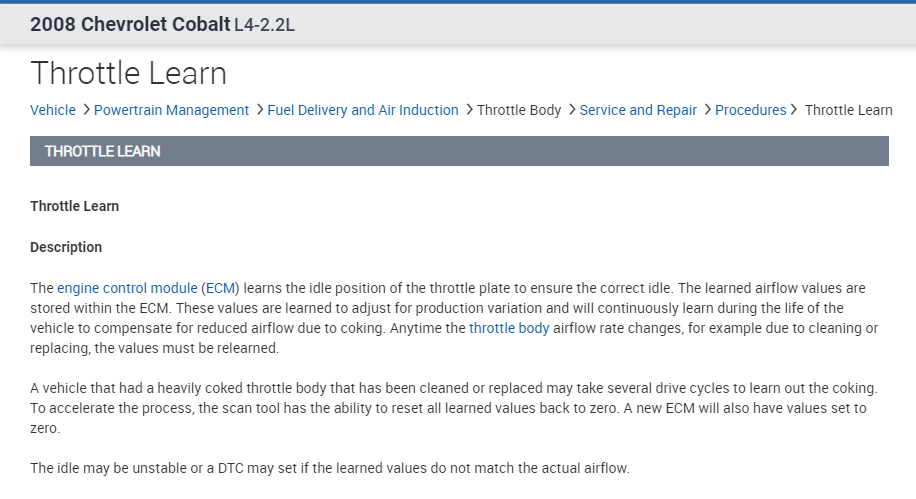Navigate to Service and Repair breadcrumb
This screenshot has height=499, width=916.
click(638, 110)
